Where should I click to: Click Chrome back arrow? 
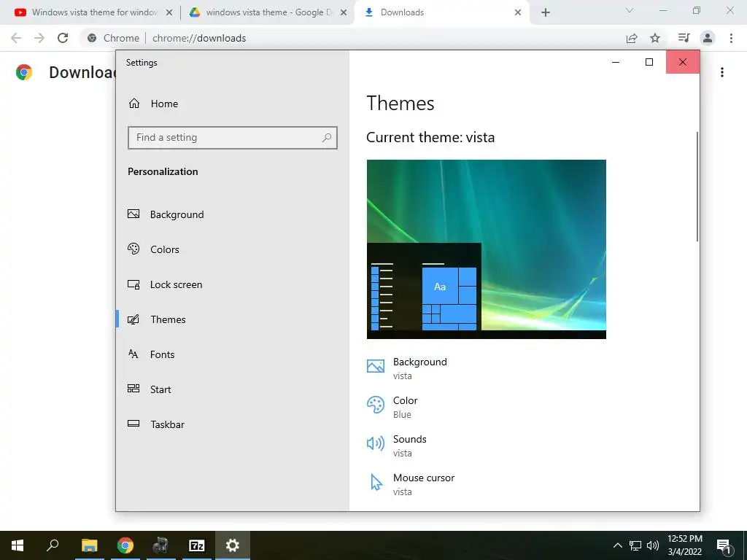click(16, 38)
